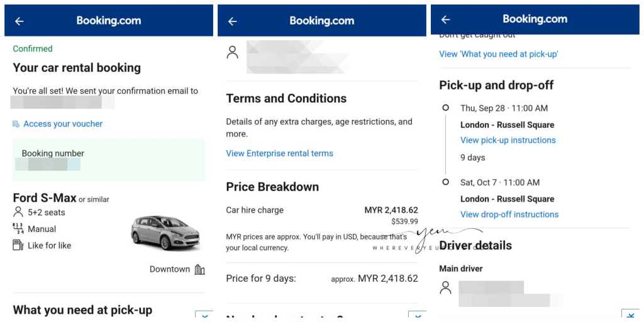This screenshot has width=644, height=322.
Task: Click the Booking.com logo in the left header
Action: (109, 21)
